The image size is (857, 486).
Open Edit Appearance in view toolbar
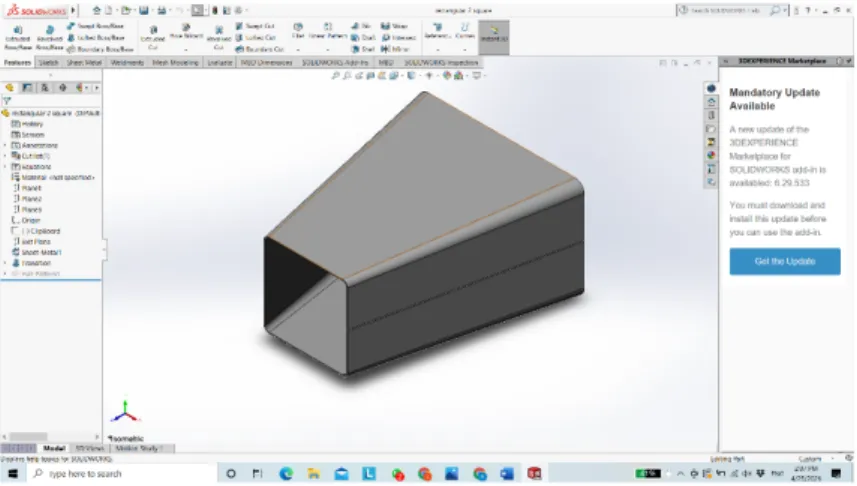point(447,76)
